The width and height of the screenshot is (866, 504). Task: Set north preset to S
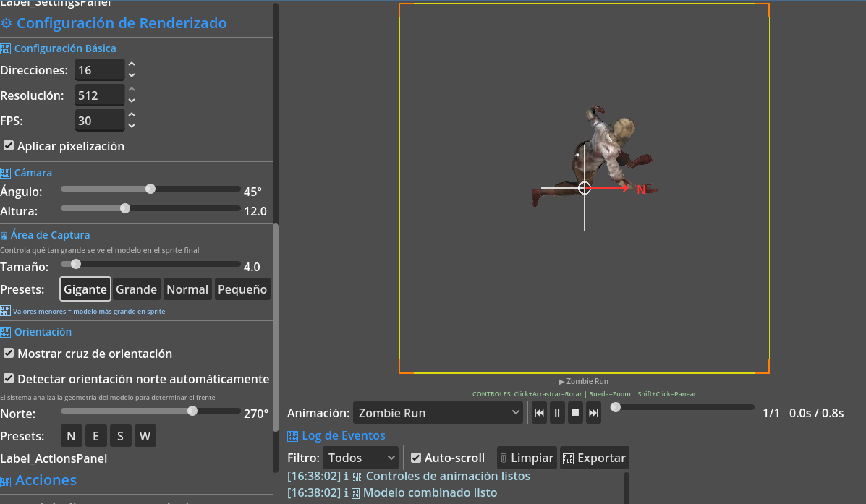(x=120, y=436)
